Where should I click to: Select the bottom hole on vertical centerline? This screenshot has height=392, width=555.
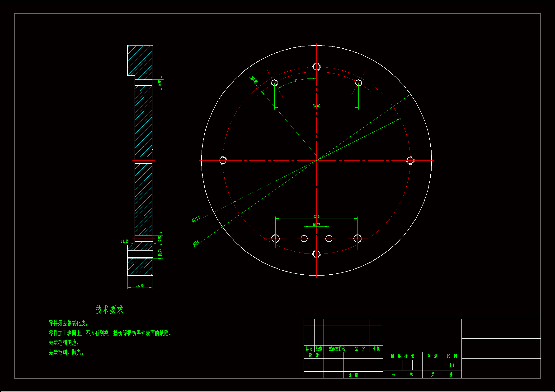pyautogui.click(x=316, y=254)
